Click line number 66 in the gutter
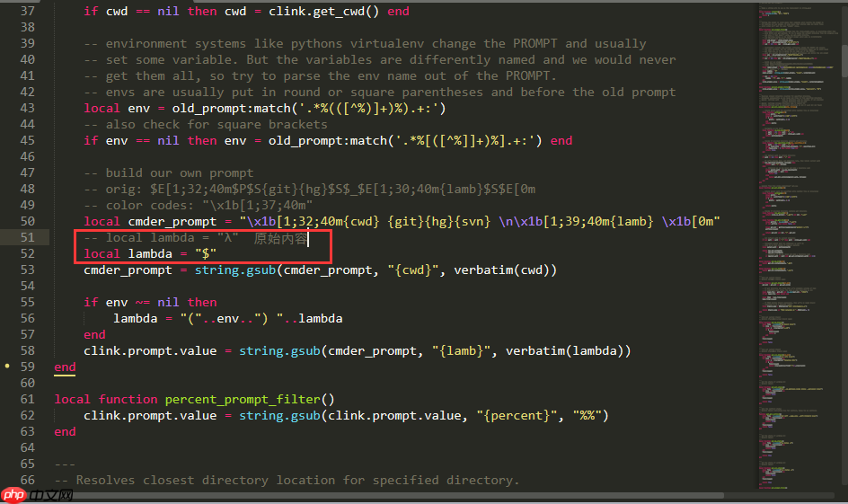Screen dimensions: 848x504 [x=28, y=481]
